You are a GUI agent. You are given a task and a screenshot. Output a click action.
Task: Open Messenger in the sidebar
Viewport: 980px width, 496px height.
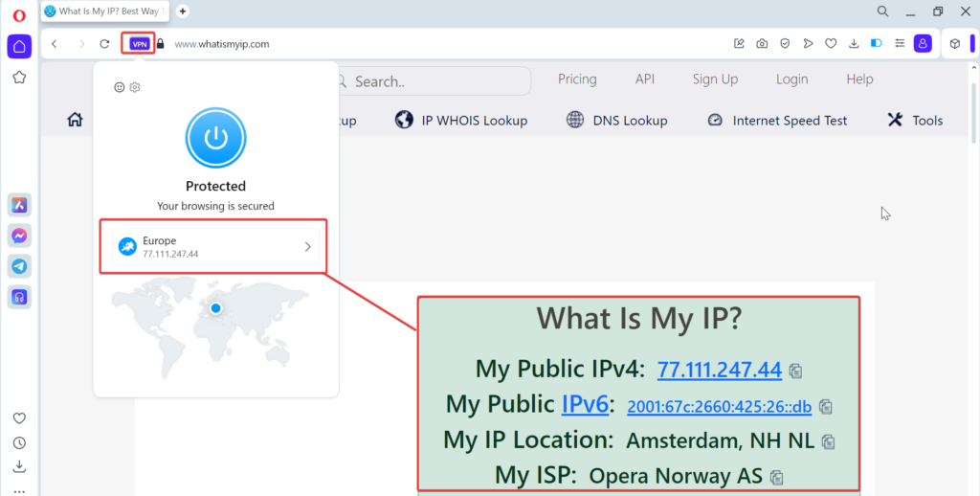[19, 236]
